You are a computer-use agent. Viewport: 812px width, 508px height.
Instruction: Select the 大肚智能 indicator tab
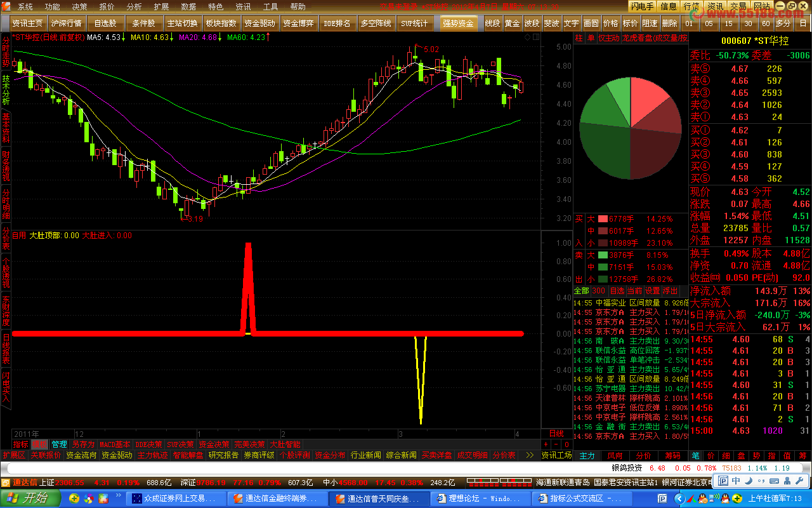pos(285,444)
